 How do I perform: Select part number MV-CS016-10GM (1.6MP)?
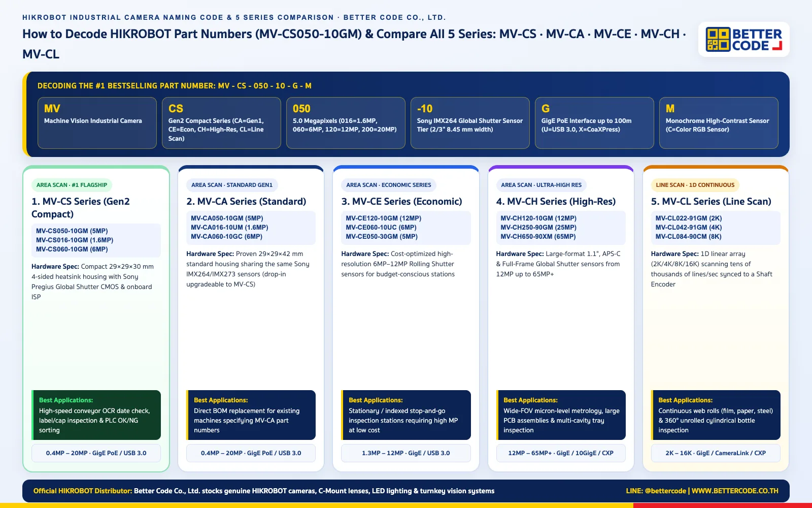click(x=75, y=240)
